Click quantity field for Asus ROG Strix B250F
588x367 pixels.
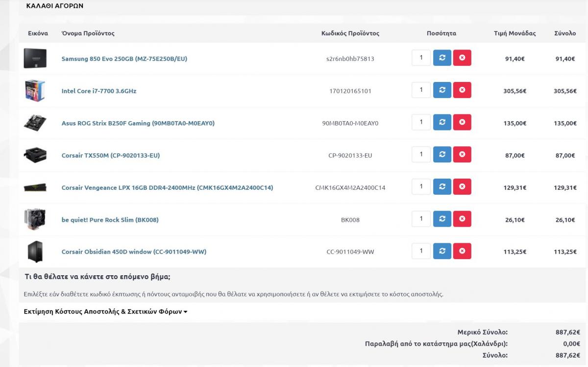click(x=421, y=122)
